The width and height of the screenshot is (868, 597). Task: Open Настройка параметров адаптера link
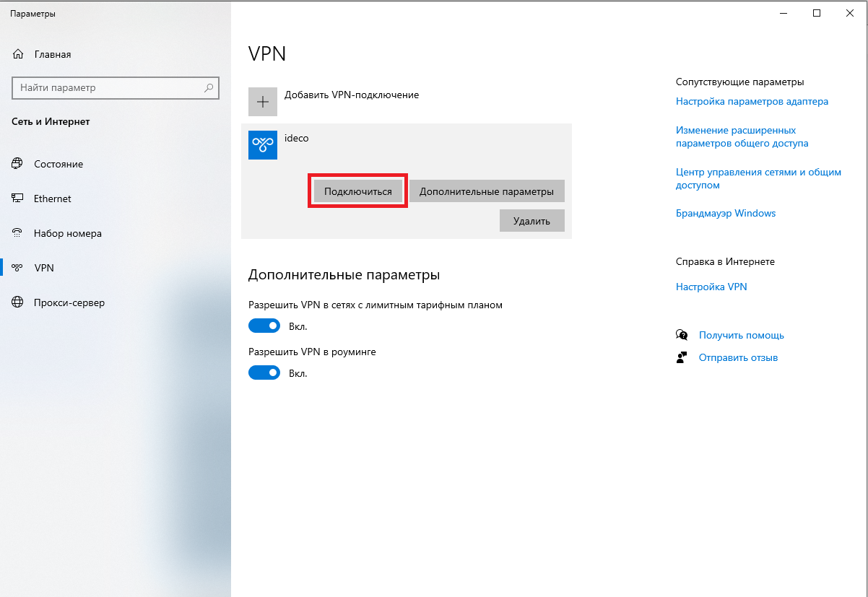(x=752, y=102)
